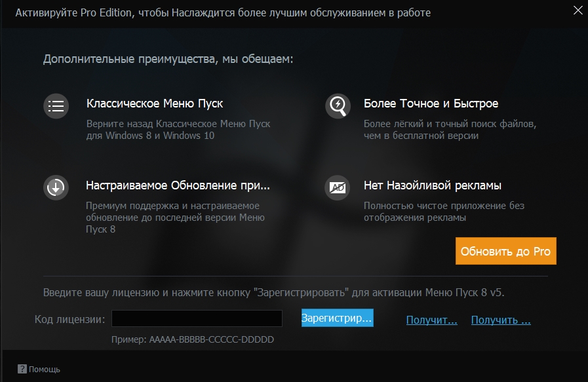This screenshot has width=588, height=382.
Task: Click the Введите вашу лицензию instruction text
Action: tap(274, 292)
